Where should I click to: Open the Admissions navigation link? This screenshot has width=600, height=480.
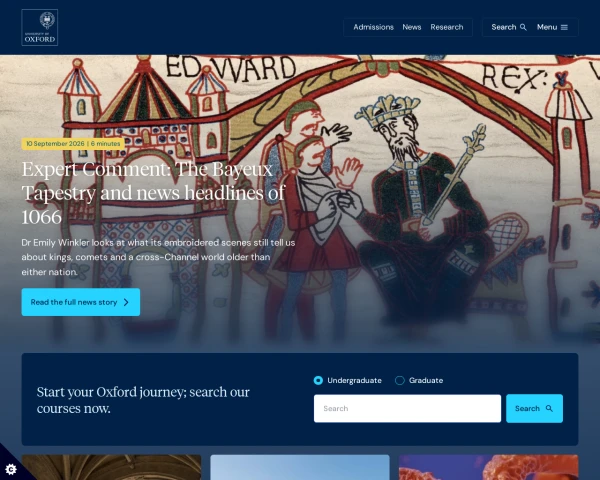click(x=373, y=27)
